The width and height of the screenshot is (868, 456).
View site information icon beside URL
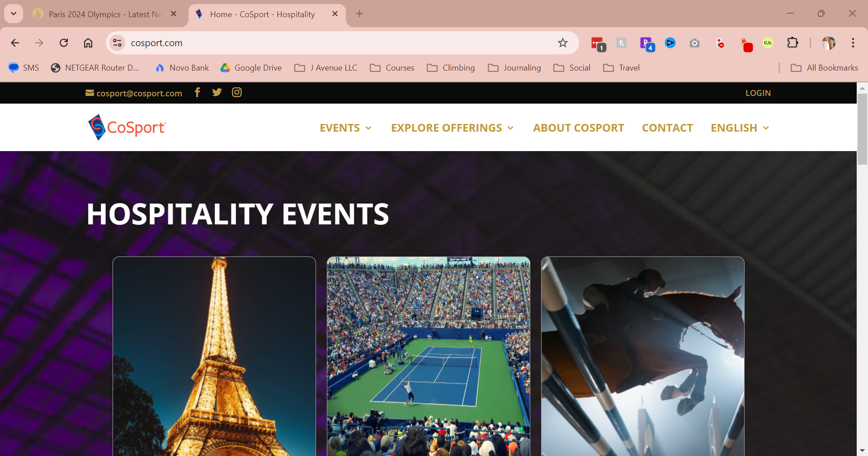coord(118,43)
